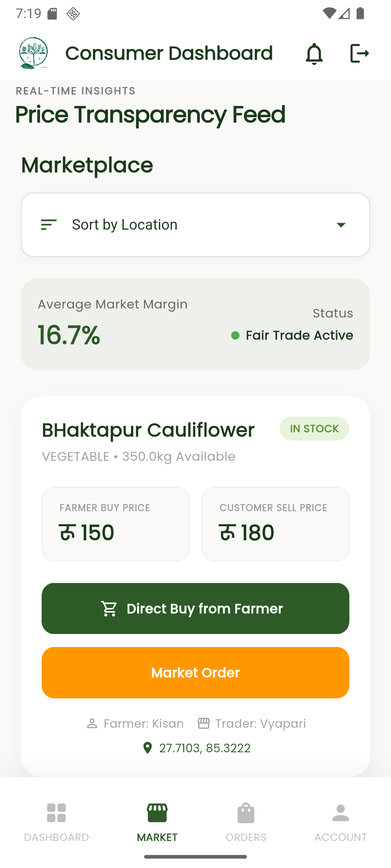Open the Sort by Location selector
The height and width of the screenshot is (868, 391).
click(195, 225)
